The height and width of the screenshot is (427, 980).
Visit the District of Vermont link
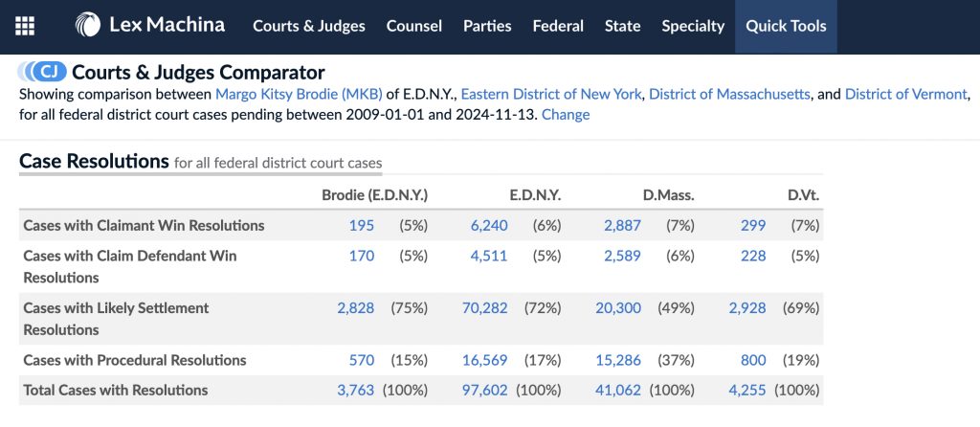click(906, 94)
